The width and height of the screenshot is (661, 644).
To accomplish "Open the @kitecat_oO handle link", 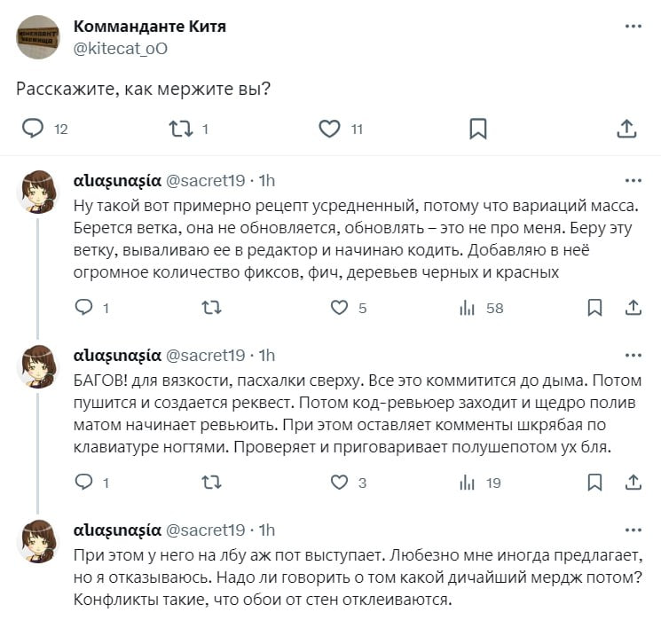I will point(120,49).
